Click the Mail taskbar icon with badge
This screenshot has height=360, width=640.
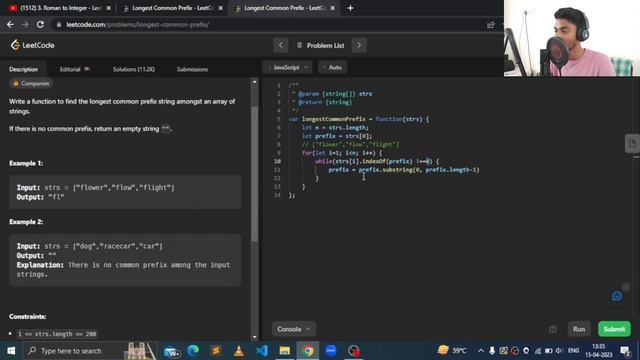tap(171, 351)
